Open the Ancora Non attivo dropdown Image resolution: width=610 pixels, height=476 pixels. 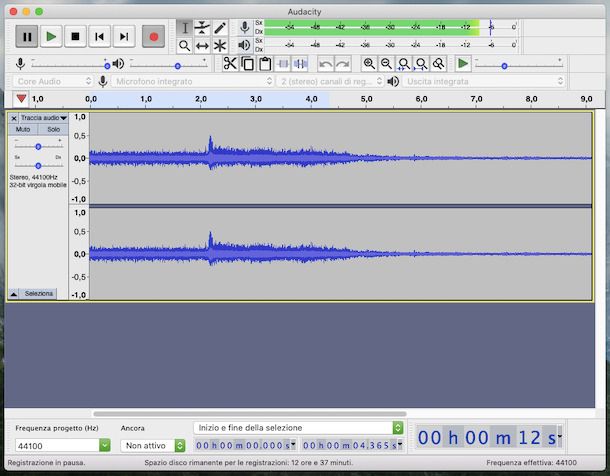(x=153, y=445)
